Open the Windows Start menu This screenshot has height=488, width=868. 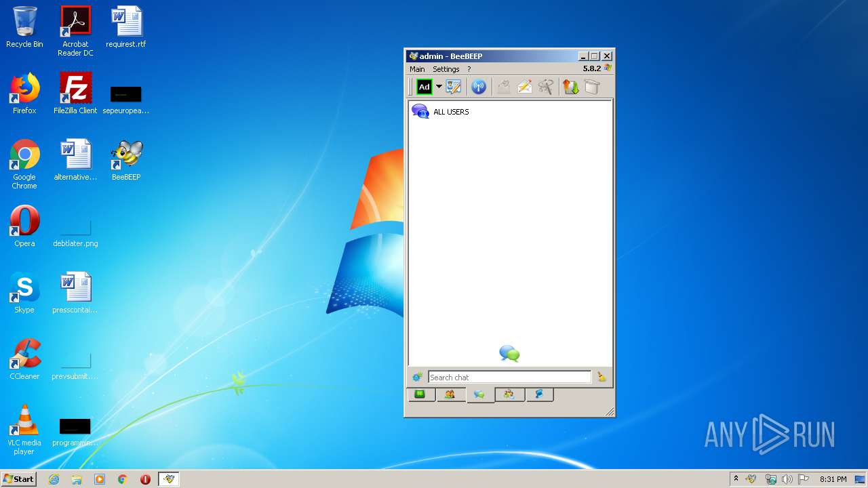click(x=18, y=479)
